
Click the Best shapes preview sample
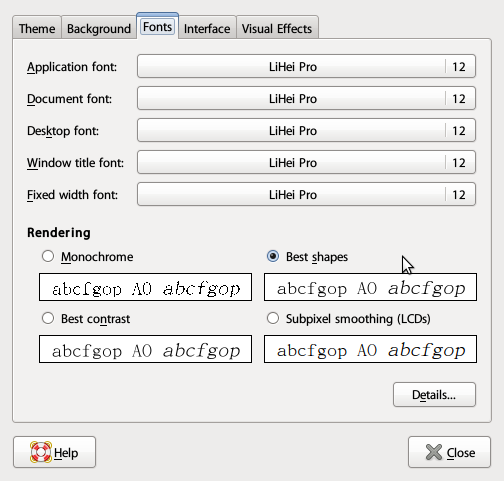pyautogui.click(x=370, y=287)
